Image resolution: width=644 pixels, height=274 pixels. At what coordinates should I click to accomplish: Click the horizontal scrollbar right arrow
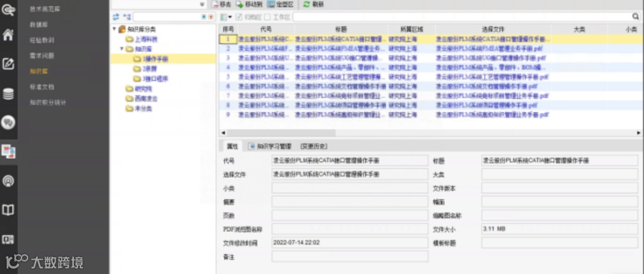pyautogui.click(x=638, y=133)
